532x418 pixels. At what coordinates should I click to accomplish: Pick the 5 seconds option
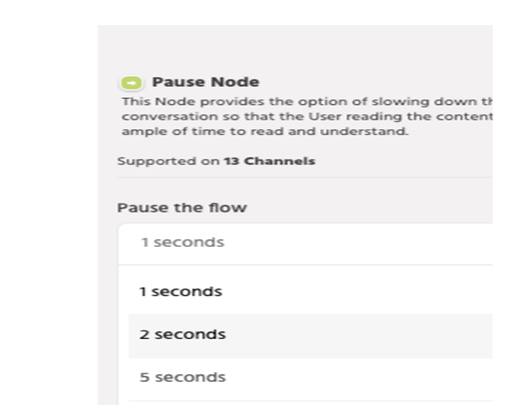click(x=182, y=377)
